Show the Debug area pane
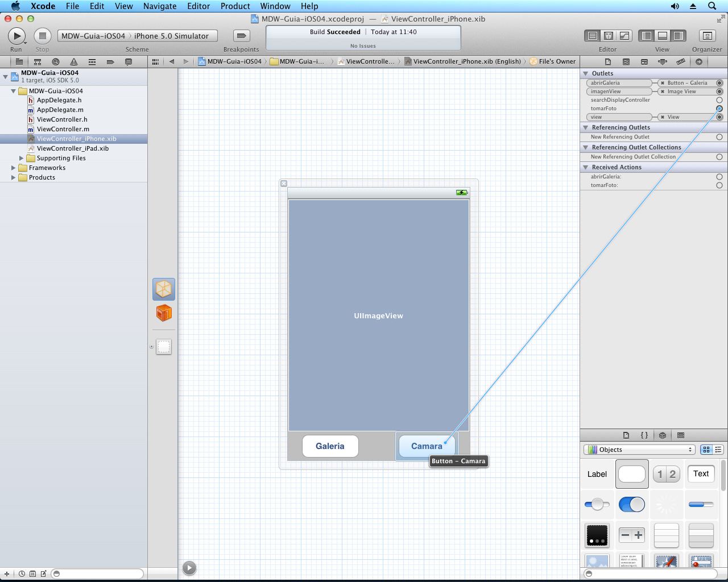Image resolution: width=728 pixels, height=582 pixels. coord(663,36)
